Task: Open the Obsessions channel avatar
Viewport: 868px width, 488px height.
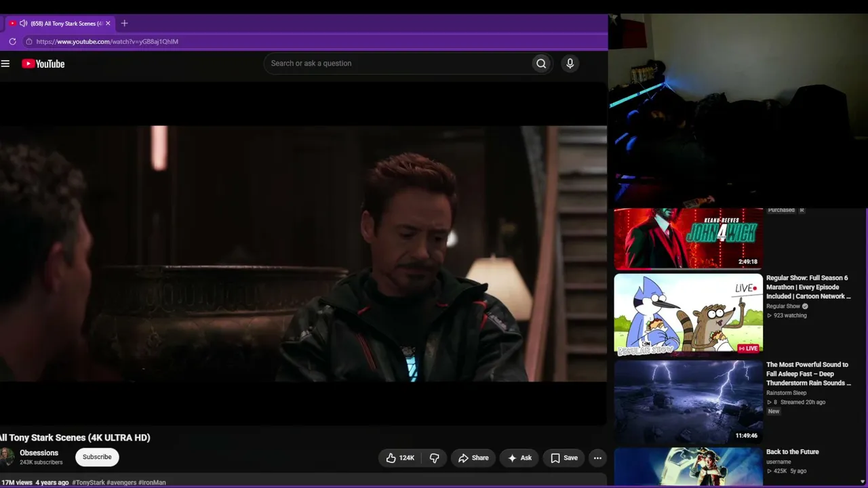Action: point(7,457)
